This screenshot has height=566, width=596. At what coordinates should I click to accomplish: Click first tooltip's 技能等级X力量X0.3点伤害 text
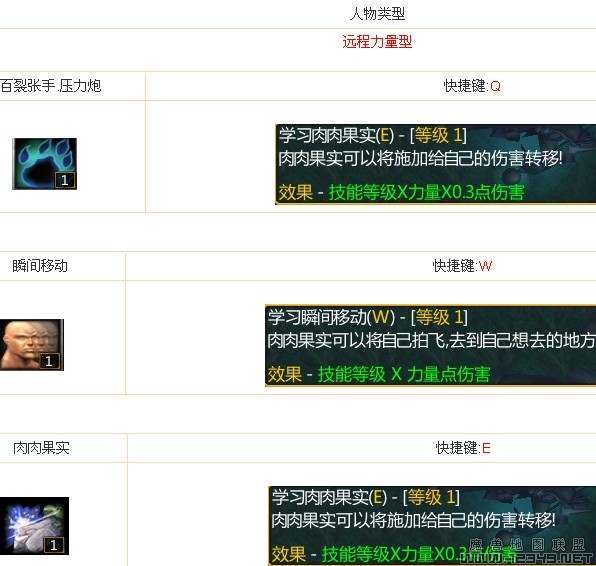point(426,192)
